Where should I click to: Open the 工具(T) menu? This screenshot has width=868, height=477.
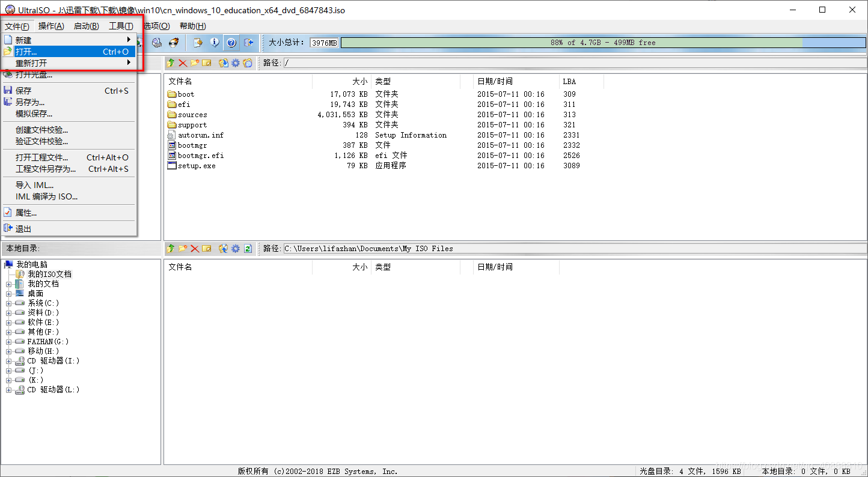(121, 26)
